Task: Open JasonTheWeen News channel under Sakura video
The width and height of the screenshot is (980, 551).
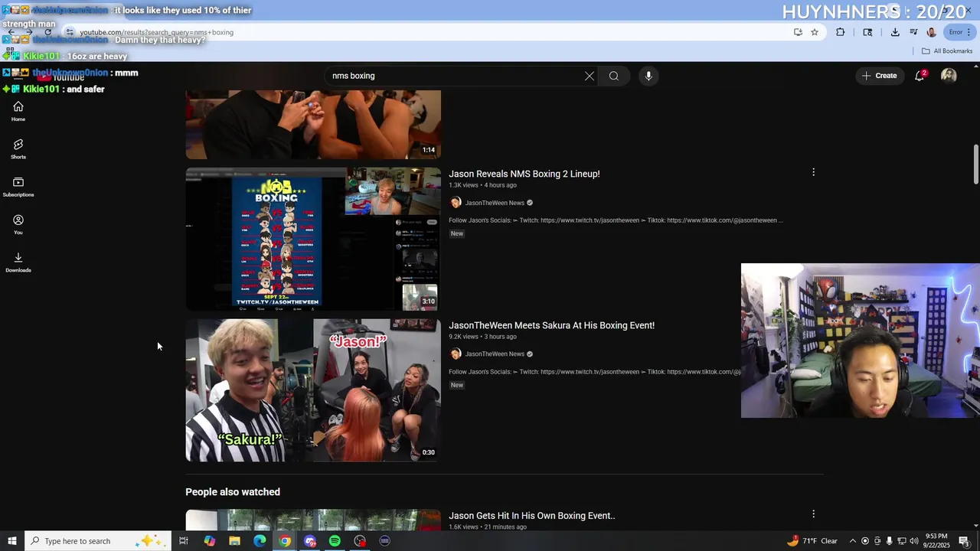Action: coord(495,354)
